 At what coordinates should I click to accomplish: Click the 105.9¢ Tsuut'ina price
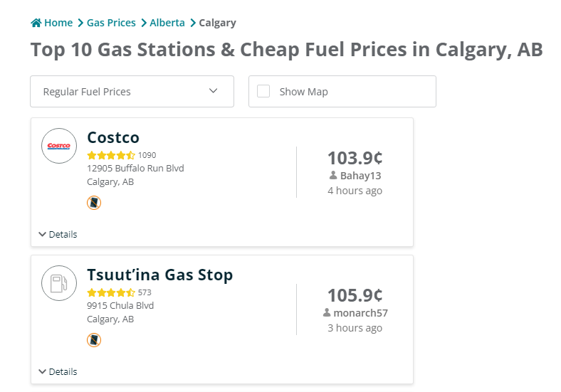355,295
